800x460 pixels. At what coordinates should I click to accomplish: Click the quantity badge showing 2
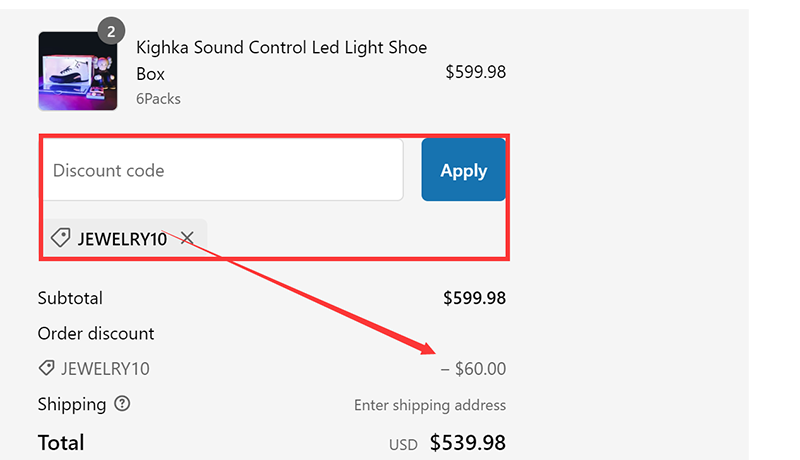(111, 32)
